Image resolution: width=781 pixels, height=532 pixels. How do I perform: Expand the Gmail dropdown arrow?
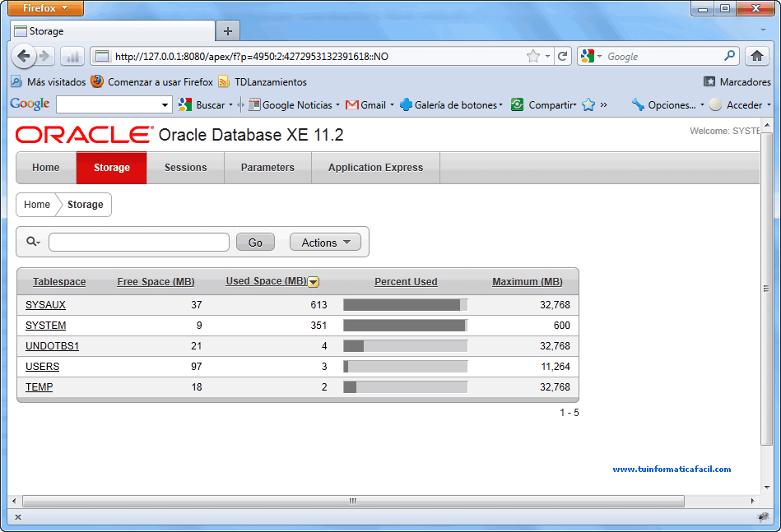(392, 105)
